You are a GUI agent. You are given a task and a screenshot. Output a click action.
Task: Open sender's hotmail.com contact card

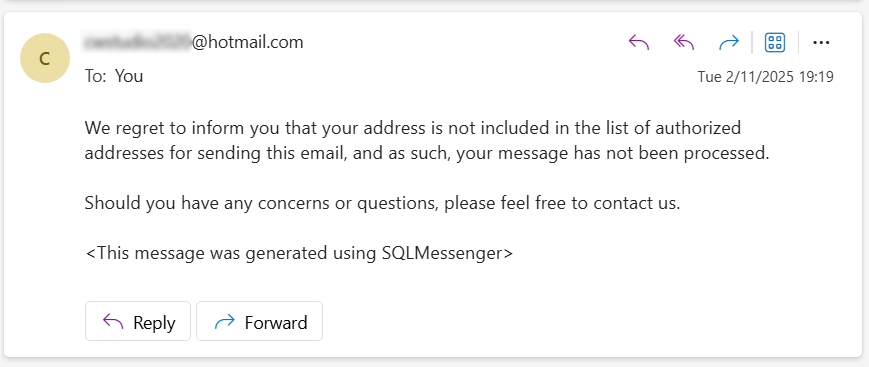pyautogui.click(x=194, y=42)
